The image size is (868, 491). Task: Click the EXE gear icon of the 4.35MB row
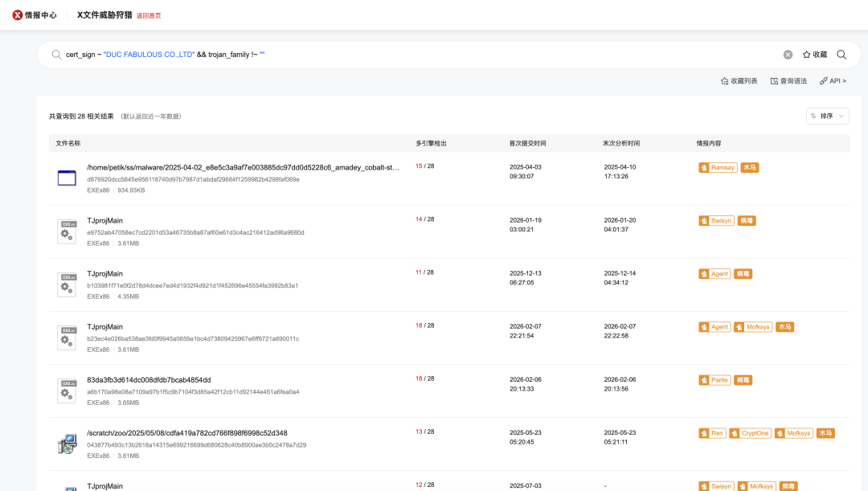(67, 284)
